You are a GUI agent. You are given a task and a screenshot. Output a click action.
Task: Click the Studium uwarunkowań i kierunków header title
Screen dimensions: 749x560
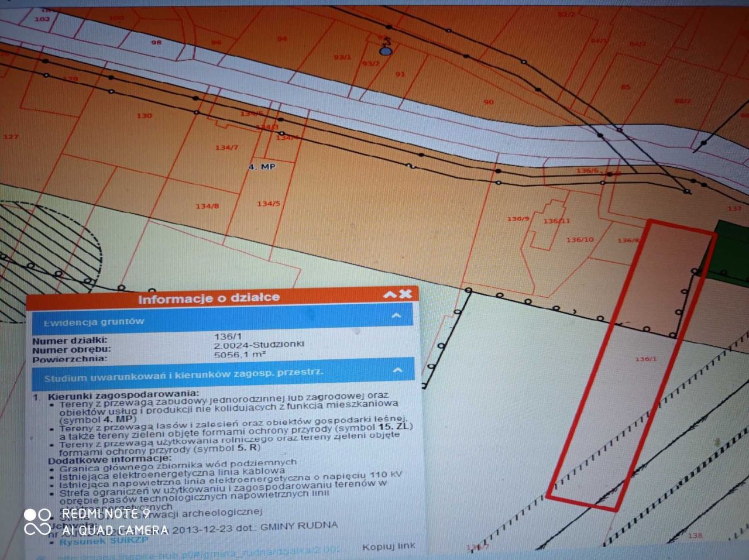pyautogui.click(x=184, y=375)
